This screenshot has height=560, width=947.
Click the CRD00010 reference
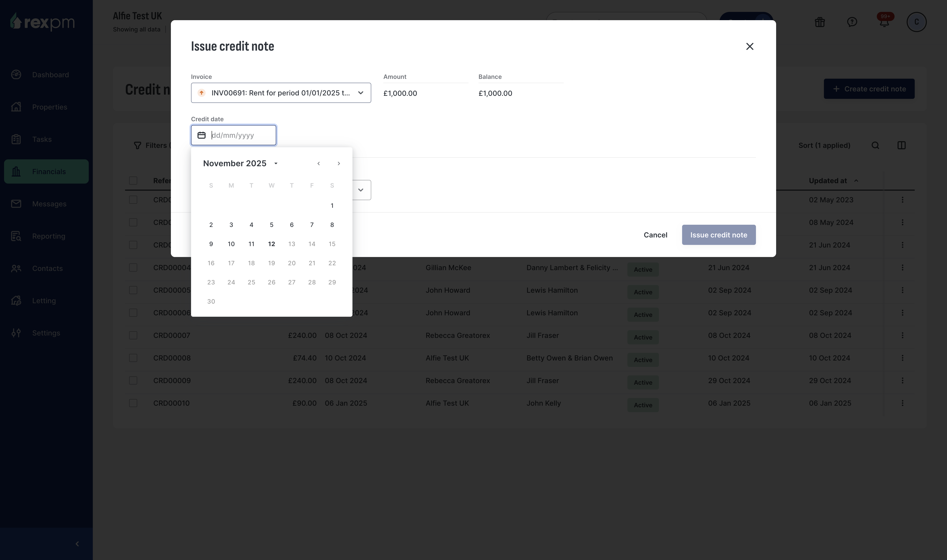click(171, 403)
